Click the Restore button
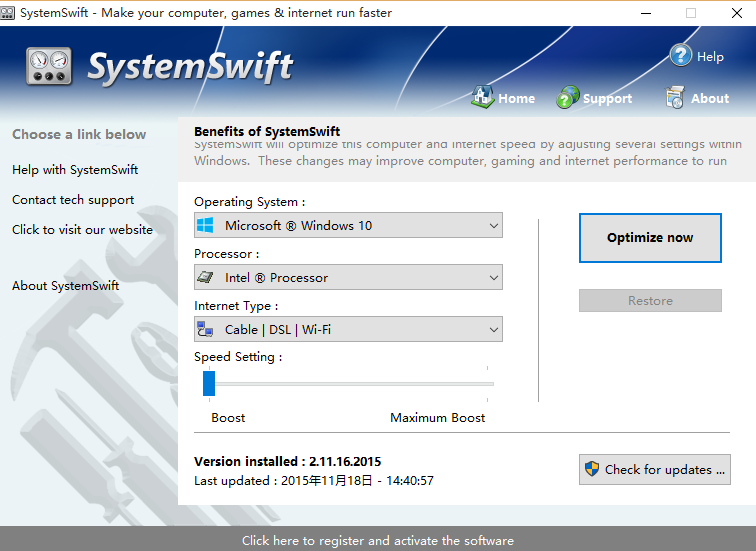Screen dimensions: 756x551 [x=650, y=301]
